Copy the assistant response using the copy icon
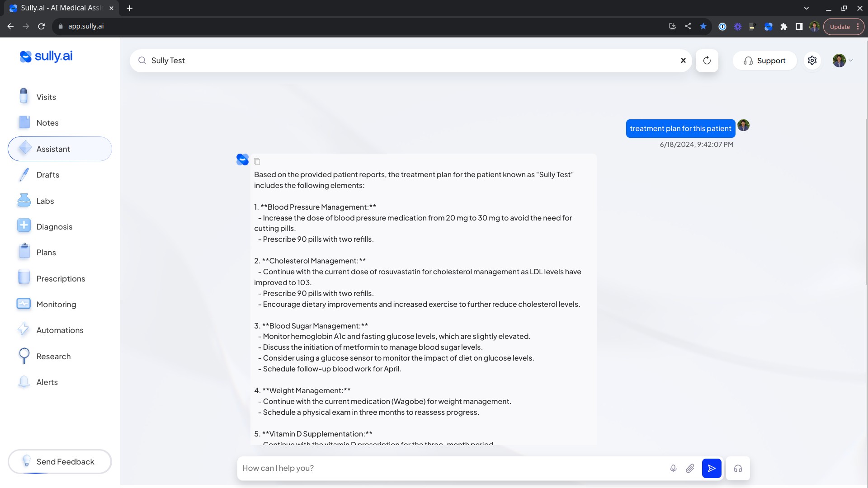 [x=257, y=162]
